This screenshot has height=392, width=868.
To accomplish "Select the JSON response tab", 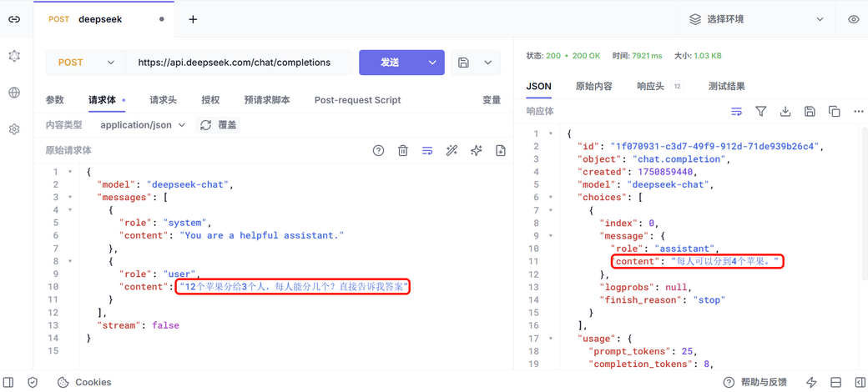I will 538,86.
